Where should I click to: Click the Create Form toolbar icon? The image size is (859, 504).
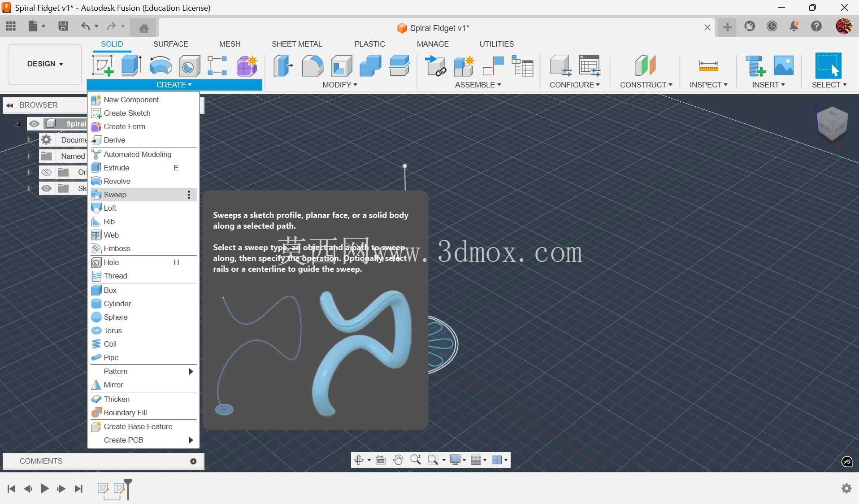pyautogui.click(x=247, y=65)
